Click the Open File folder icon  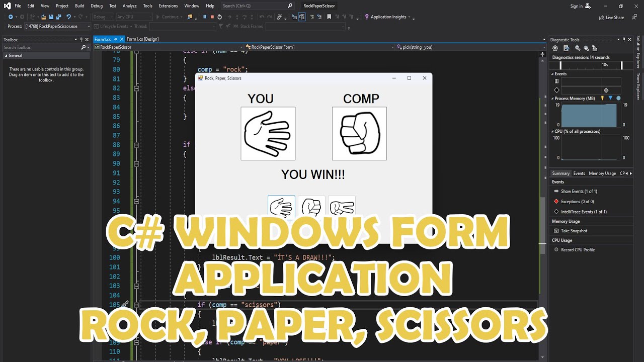click(x=44, y=17)
